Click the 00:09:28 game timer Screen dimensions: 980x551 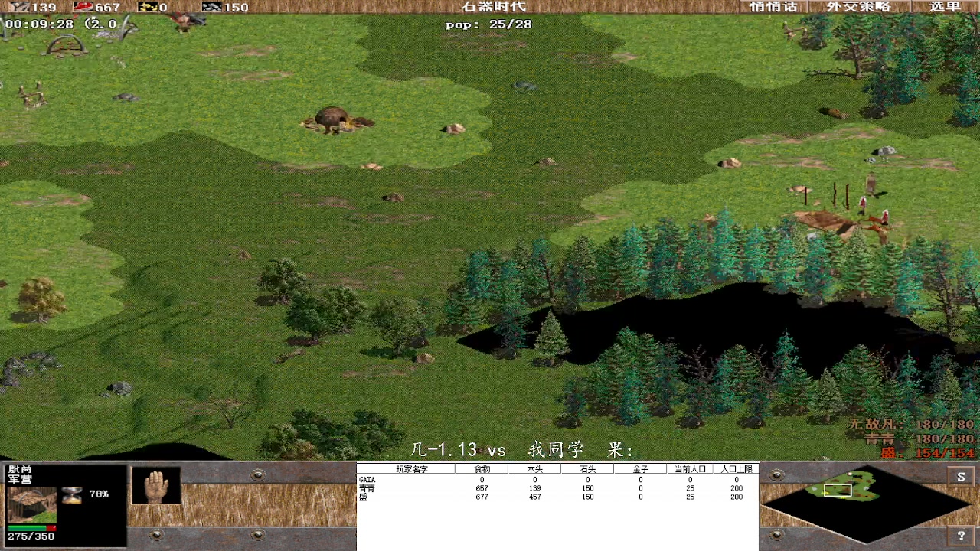point(39,24)
